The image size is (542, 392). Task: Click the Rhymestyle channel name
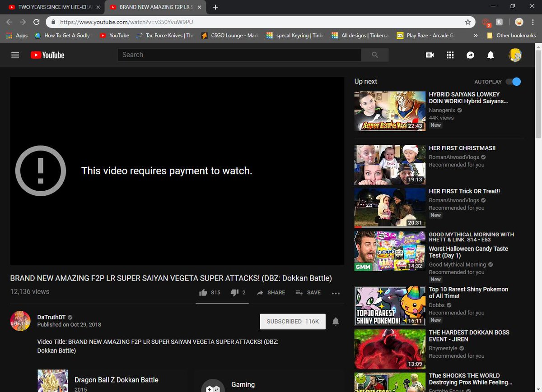[x=443, y=348]
